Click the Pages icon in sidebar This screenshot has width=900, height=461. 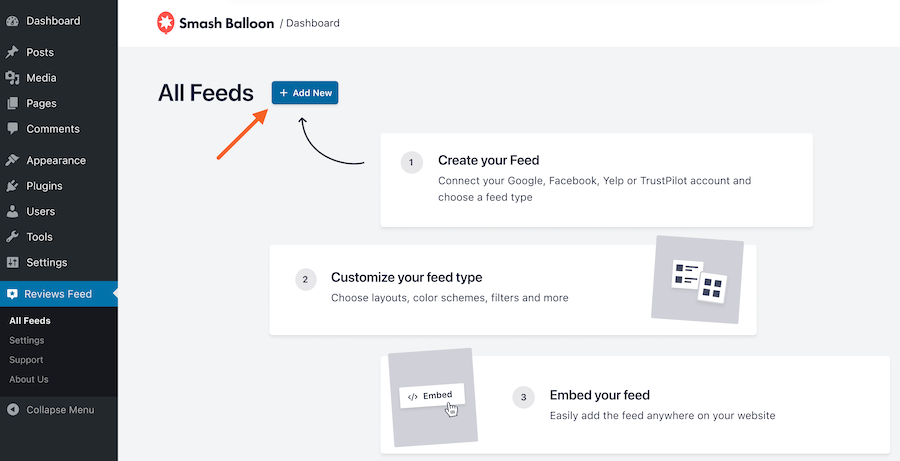[12, 103]
